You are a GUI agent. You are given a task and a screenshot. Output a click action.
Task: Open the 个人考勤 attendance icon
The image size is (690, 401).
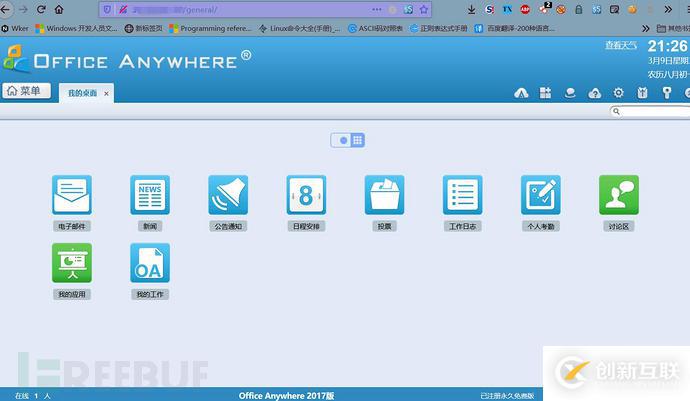coord(540,195)
